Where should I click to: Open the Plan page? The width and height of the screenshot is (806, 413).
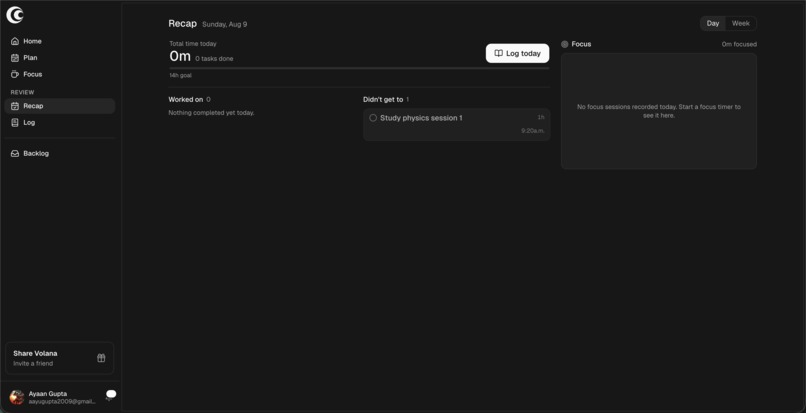click(60, 58)
